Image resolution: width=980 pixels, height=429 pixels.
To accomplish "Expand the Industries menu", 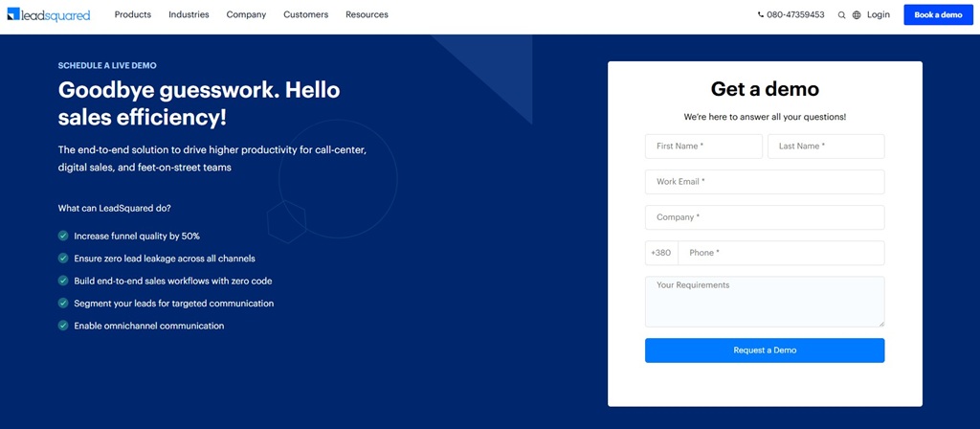I will coord(189,15).
